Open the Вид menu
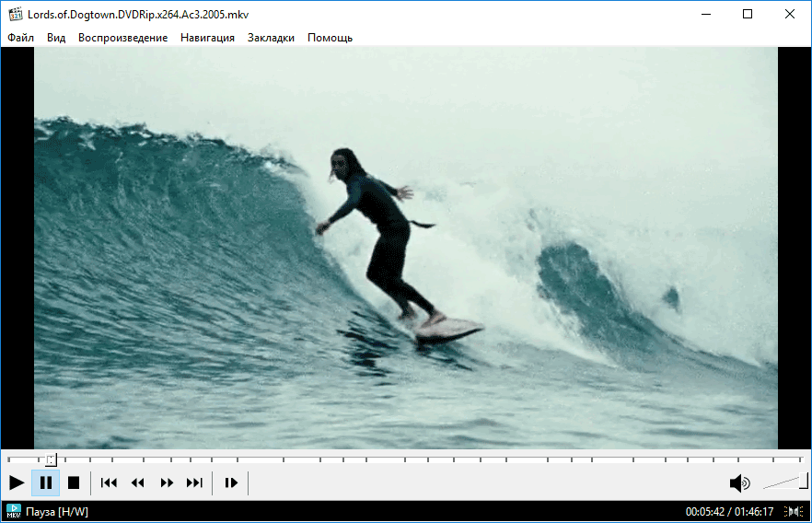 (x=56, y=38)
